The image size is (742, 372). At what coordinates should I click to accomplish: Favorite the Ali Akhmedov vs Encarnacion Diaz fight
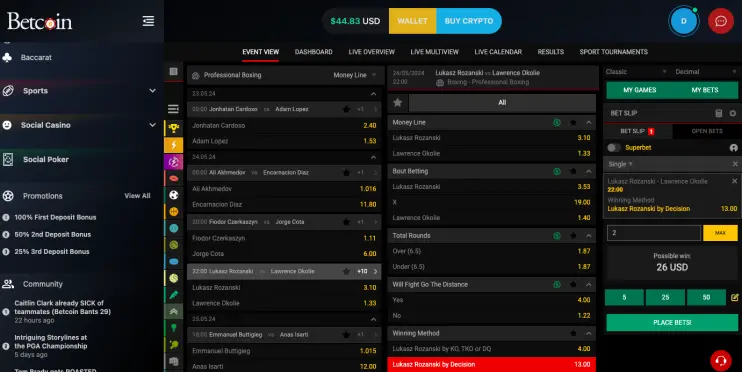(346, 173)
